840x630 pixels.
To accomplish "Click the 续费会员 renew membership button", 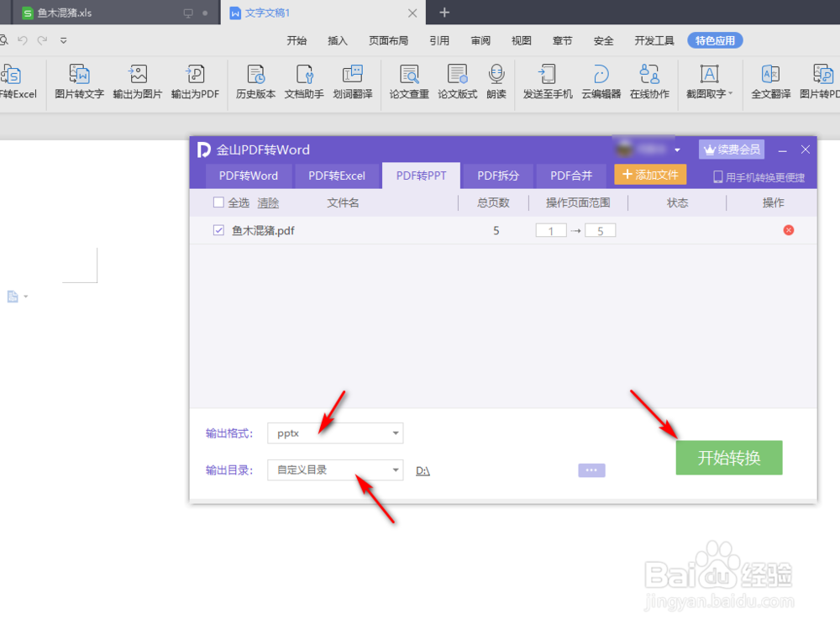I will [732, 150].
